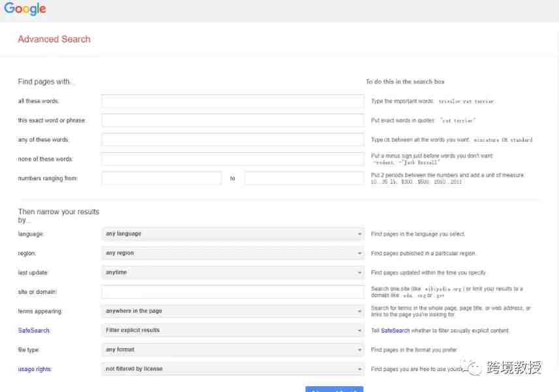559x392 pixels.
Task: Click the 'numbers ranging from:' label
Action: click(48, 178)
